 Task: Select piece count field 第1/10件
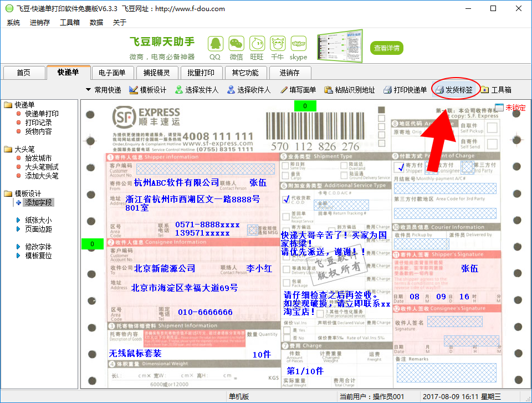pyautogui.click(x=305, y=371)
